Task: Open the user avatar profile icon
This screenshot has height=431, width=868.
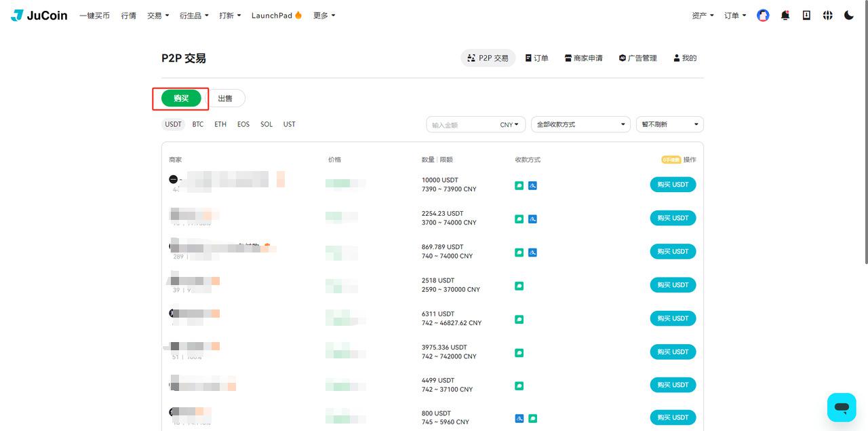Action: [x=763, y=15]
